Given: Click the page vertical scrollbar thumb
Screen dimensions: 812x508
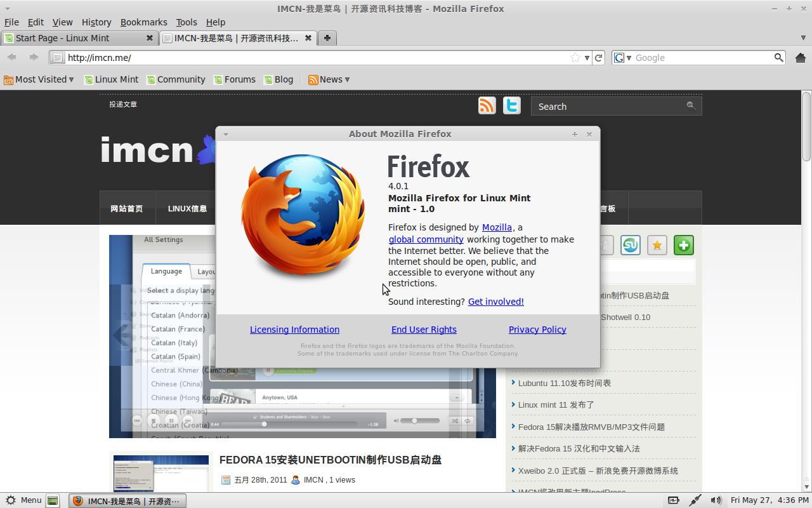Looking at the screenshot, I should [x=806, y=127].
